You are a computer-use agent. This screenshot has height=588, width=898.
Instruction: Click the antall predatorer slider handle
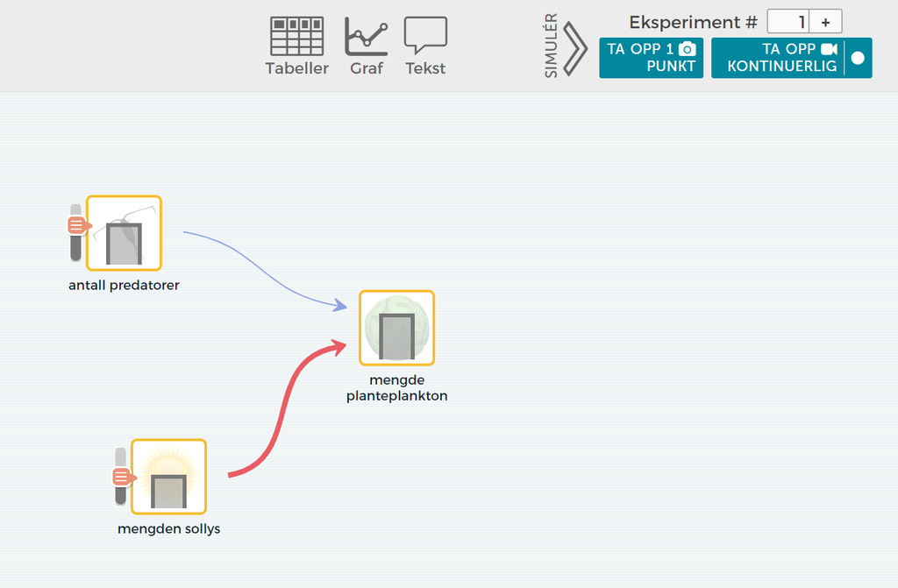(x=77, y=225)
